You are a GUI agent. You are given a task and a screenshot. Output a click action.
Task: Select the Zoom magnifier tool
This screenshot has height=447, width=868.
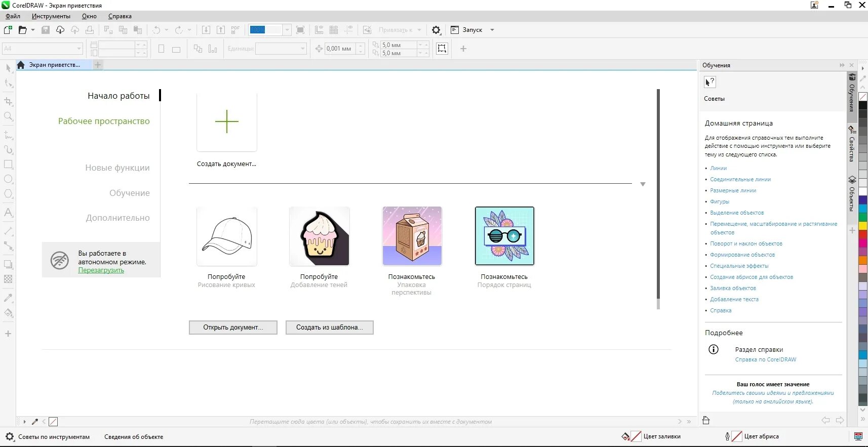click(x=8, y=116)
